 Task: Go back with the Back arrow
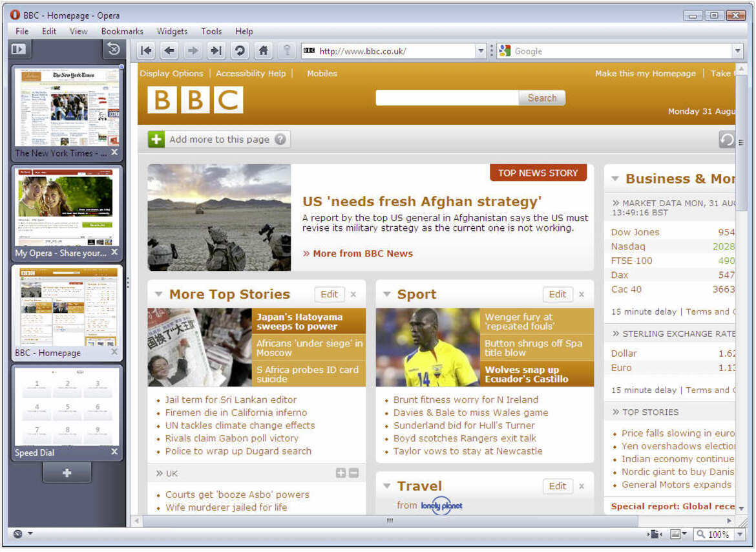[x=169, y=50]
